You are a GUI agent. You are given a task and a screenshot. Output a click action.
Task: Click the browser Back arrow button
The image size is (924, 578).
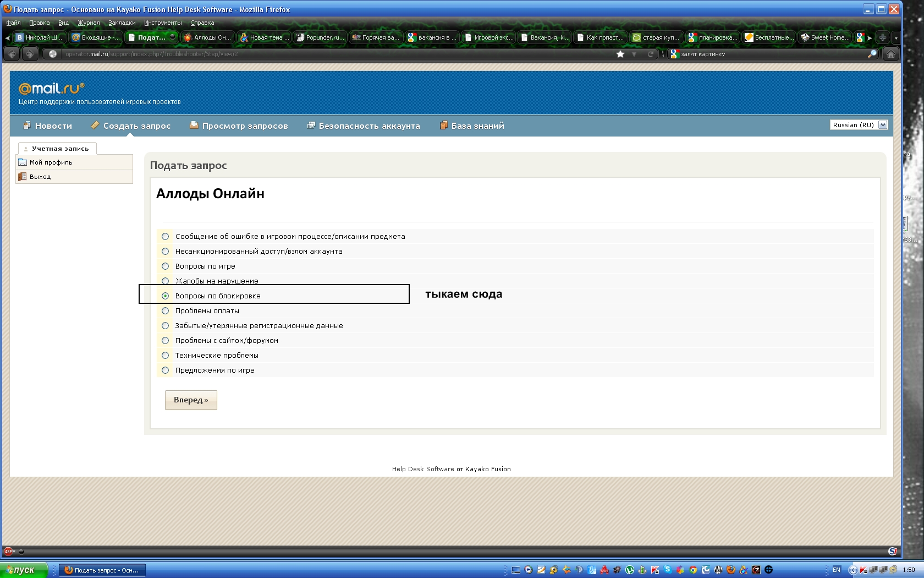point(12,54)
